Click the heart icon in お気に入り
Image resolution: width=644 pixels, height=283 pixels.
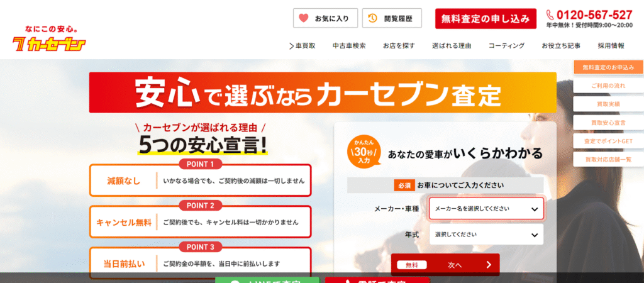(x=304, y=18)
